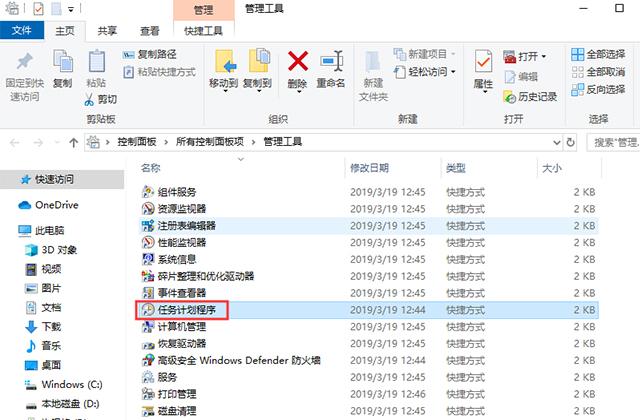The width and height of the screenshot is (640, 420).
Task: Open the File tab
Action: pos(22,30)
